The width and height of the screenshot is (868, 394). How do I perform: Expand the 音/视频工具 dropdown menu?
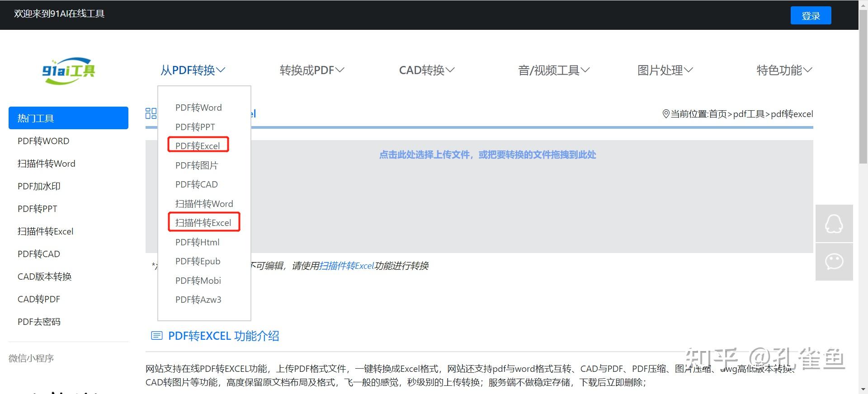tap(554, 70)
